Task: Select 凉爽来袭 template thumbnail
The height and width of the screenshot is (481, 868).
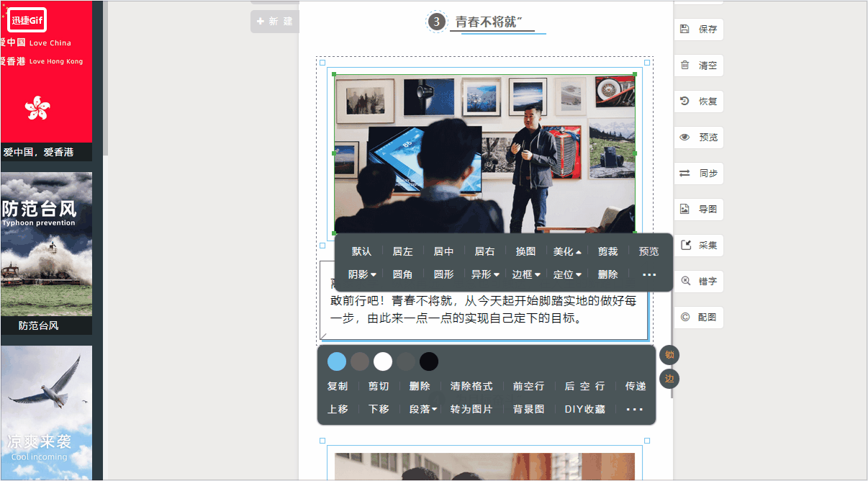Action: pos(46,413)
